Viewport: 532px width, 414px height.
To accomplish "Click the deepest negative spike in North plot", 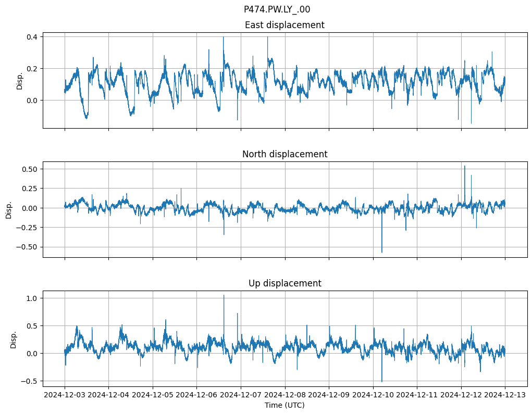I will pos(382,253).
